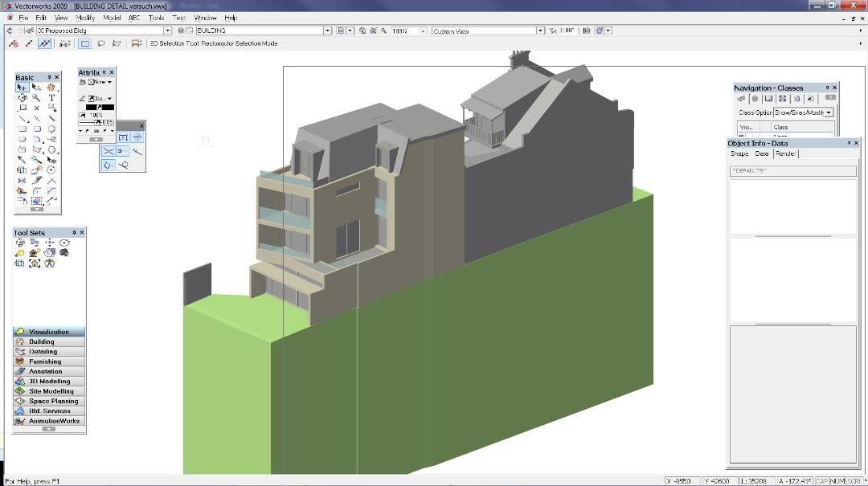Screen dimensions: 868x486
Task: Expand the Class Options dropdown
Action: pyautogui.click(x=829, y=112)
